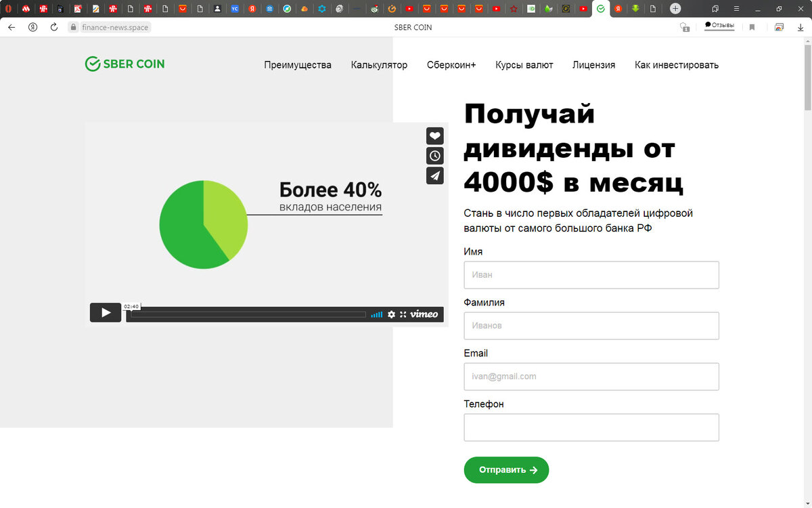Screen dimensions: 812x508
Task: Open the Курсы валют menu item
Action: pos(524,65)
